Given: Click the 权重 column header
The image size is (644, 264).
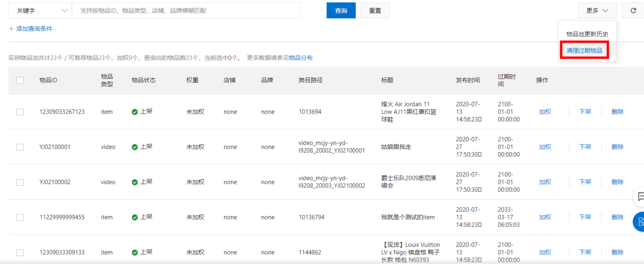Looking at the screenshot, I should (x=193, y=80).
